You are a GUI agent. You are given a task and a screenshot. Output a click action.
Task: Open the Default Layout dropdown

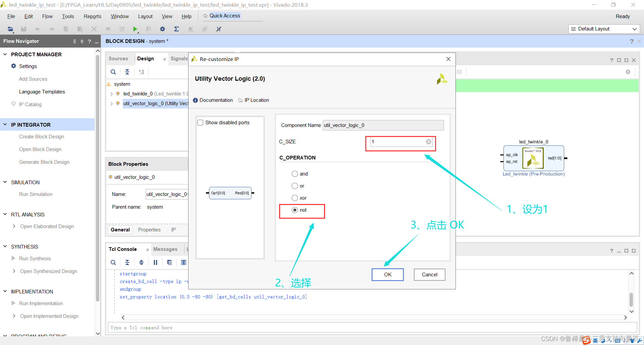(604, 29)
